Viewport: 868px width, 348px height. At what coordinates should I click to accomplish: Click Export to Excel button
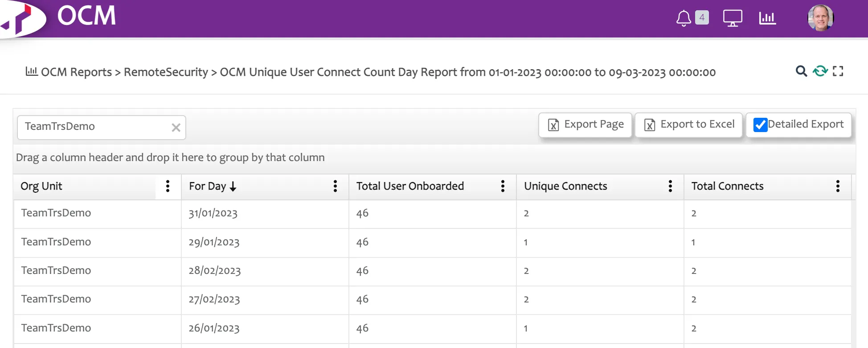(x=688, y=125)
